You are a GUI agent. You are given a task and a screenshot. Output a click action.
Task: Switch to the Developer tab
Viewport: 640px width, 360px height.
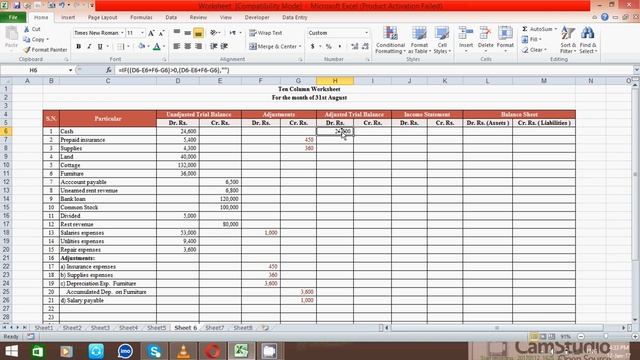(257, 18)
